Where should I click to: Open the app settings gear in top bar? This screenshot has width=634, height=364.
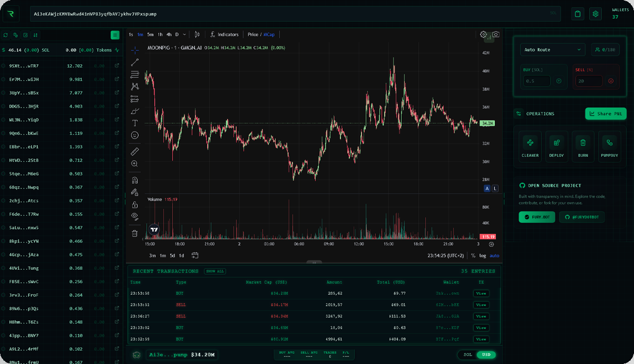[595, 14]
